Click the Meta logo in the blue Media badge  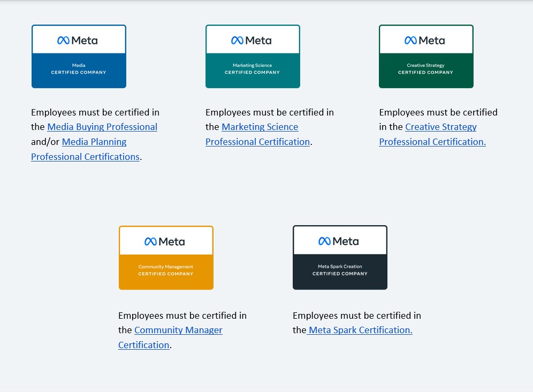point(78,41)
